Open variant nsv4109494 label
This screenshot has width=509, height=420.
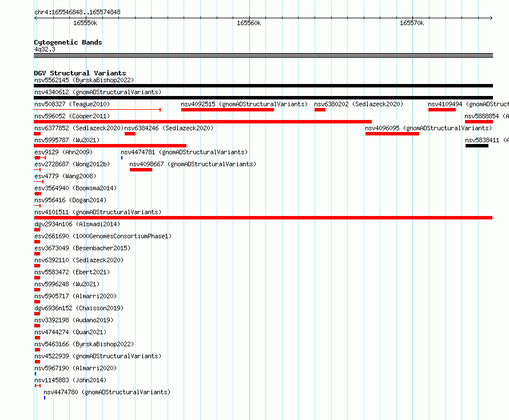coord(468,104)
